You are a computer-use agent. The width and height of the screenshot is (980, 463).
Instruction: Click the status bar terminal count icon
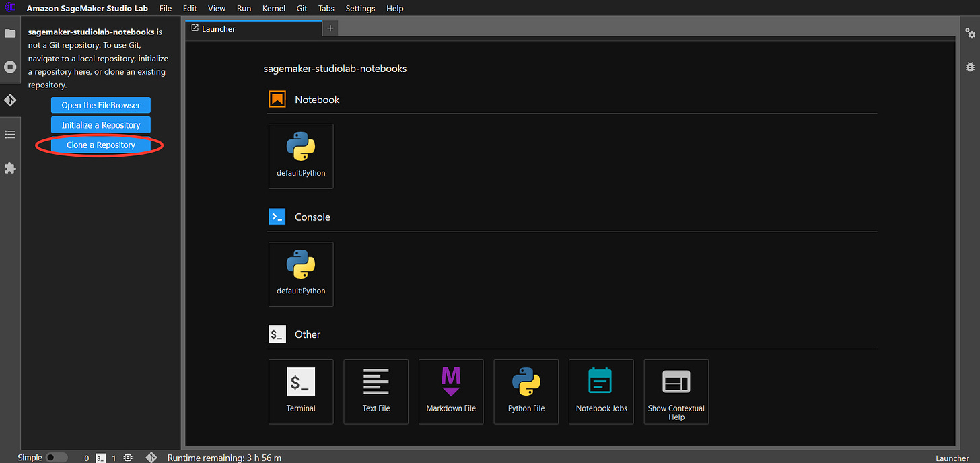(101, 458)
